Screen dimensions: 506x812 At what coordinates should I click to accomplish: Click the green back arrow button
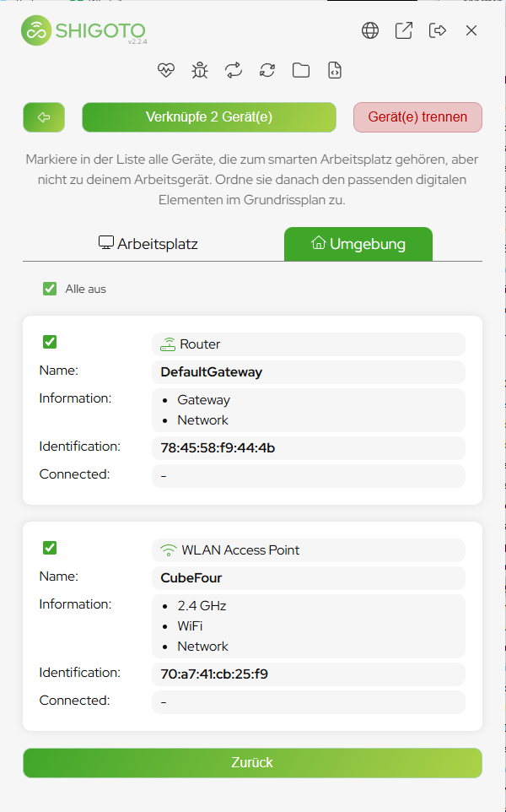click(44, 117)
